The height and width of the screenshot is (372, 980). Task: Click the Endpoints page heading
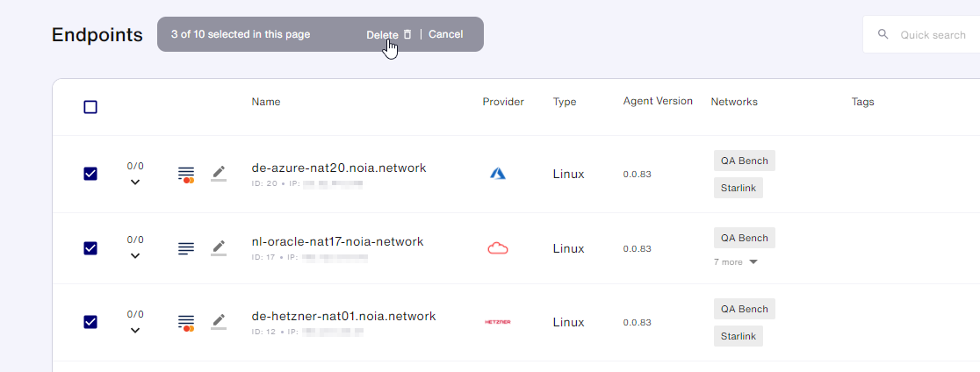point(97,35)
